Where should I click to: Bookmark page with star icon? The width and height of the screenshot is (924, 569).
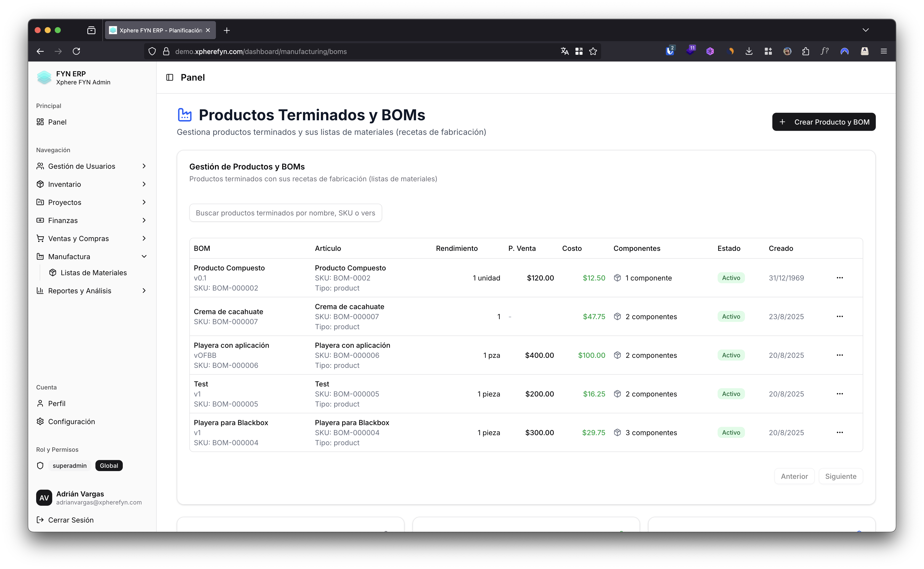pyautogui.click(x=593, y=51)
